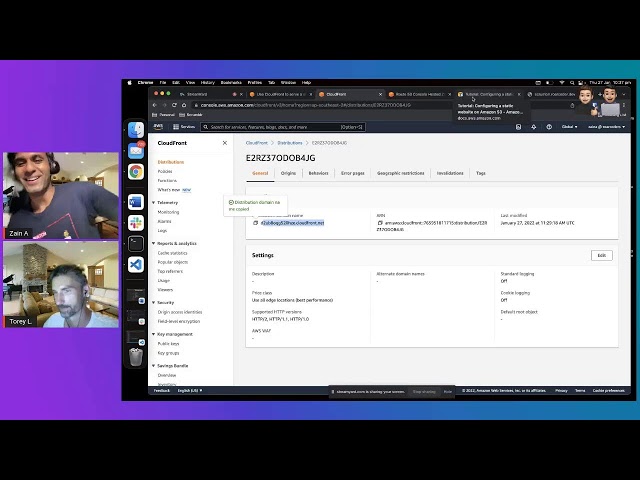Open macOS Spotlight search icon
Viewport: 640px width, 480px height.
(572, 82)
